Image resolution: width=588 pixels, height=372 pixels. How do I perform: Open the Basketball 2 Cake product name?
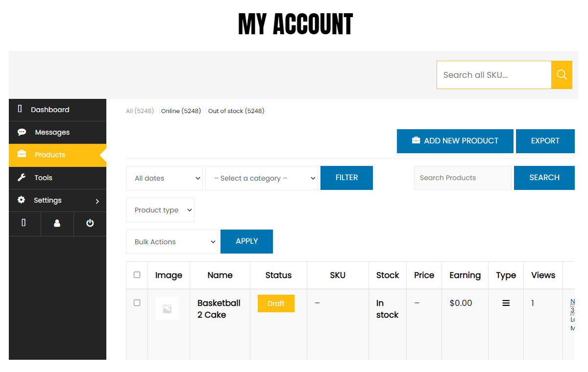tap(219, 309)
